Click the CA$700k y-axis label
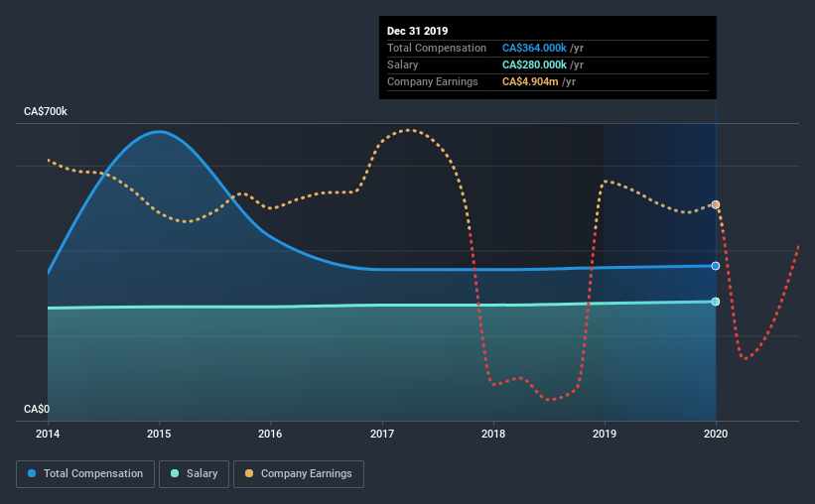815x504 pixels. pyautogui.click(x=46, y=111)
